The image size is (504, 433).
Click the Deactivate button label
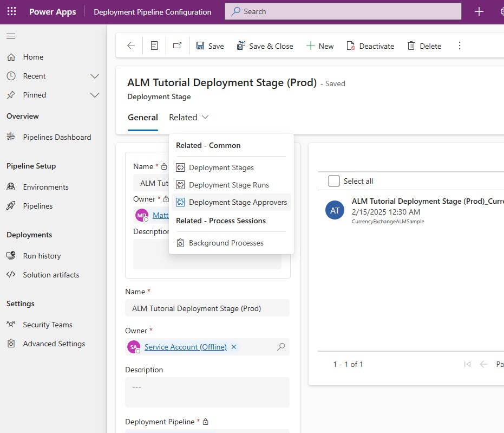click(377, 46)
